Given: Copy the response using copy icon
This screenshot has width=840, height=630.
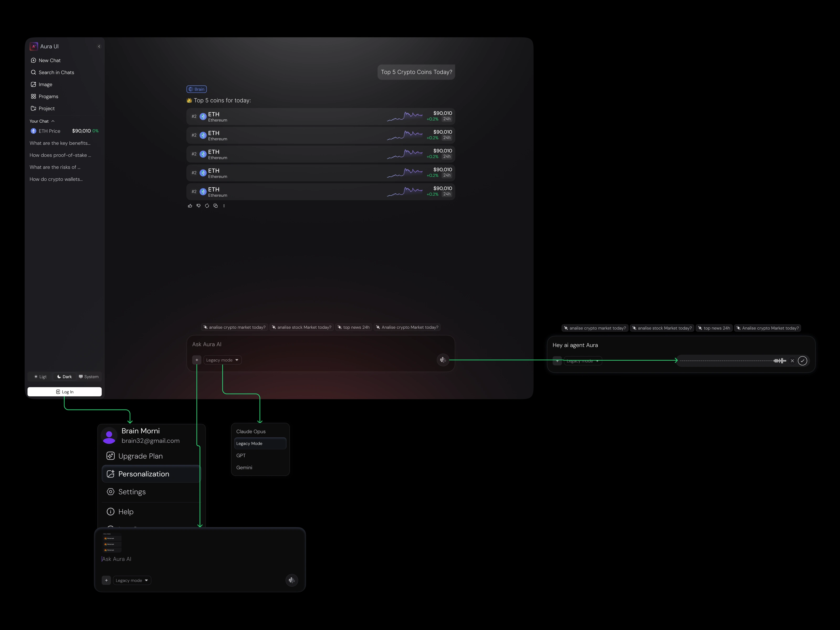Looking at the screenshot, I should point(215,206).
